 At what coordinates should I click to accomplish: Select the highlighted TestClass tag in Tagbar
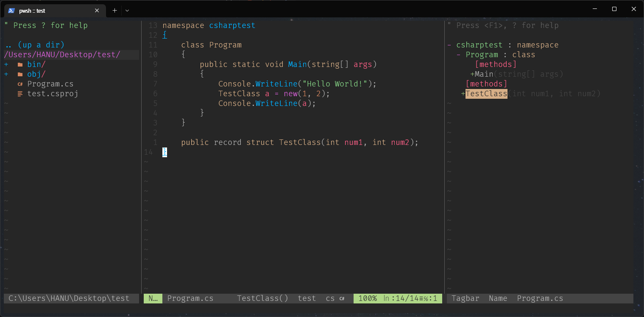[486, 94]
